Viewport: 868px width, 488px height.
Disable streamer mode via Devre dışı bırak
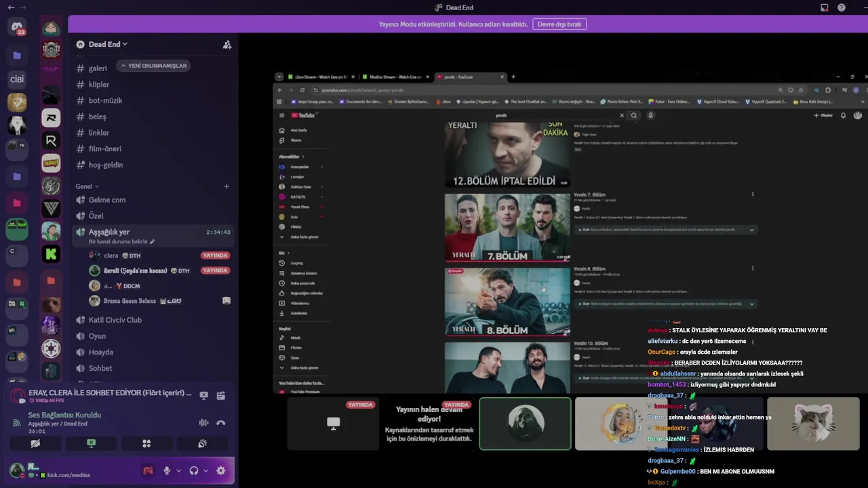(x=559, y=24)
